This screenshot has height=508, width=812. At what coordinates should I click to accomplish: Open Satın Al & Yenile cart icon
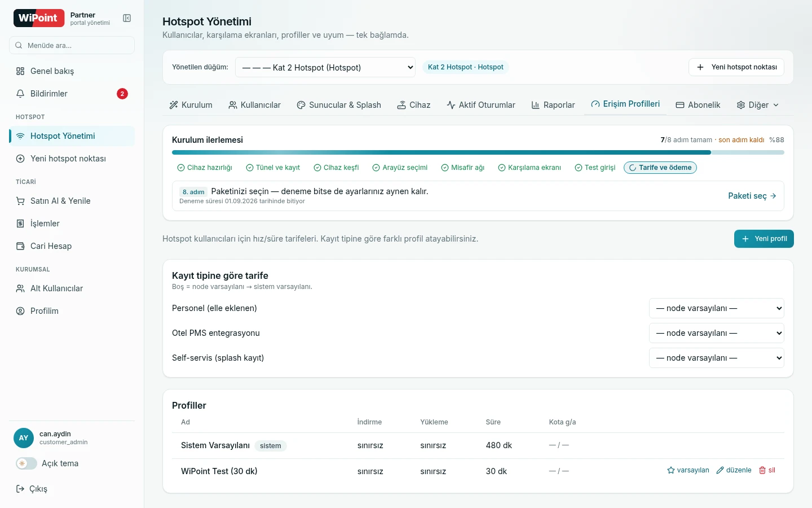click(20, 201)
